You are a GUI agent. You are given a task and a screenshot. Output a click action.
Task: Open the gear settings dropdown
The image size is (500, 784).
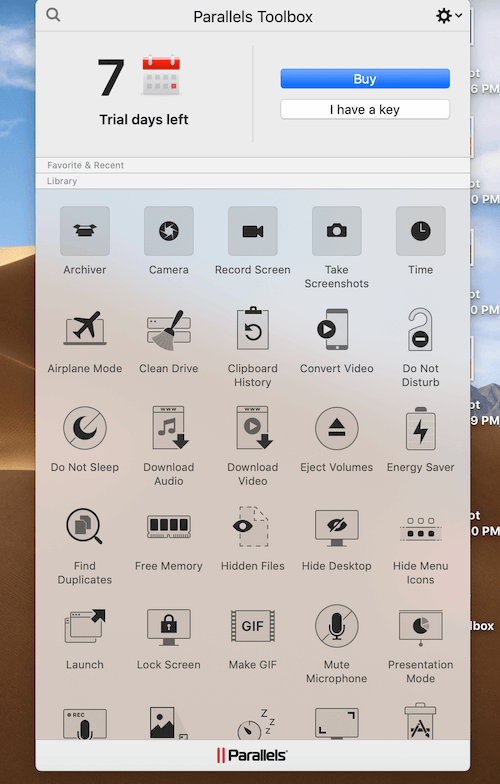click(448, 16)
